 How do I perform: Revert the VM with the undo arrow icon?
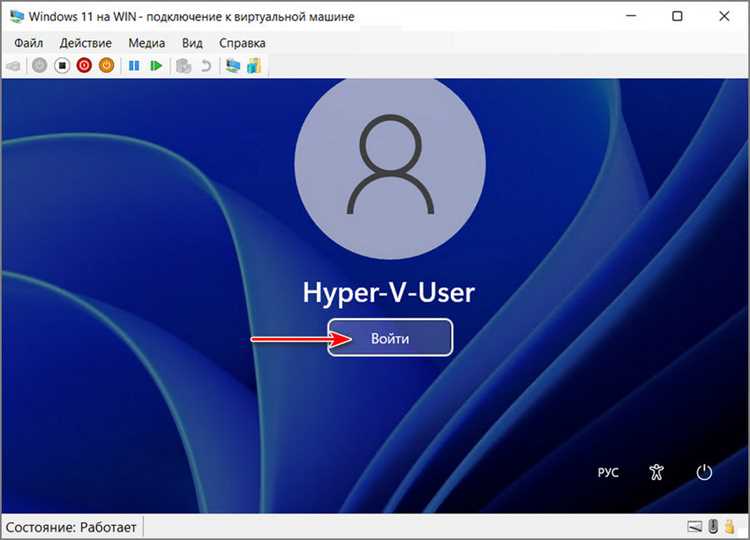[x=206, y=66]
